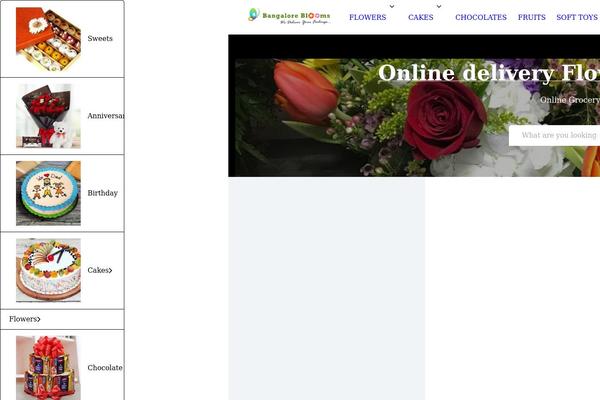Expand the Cakes sidebar category
This screenshot has height=400, width=600.
pos(100,270)
